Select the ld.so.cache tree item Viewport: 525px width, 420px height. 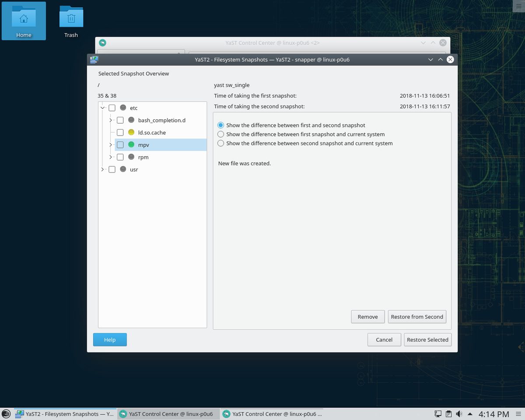[152, 132]
